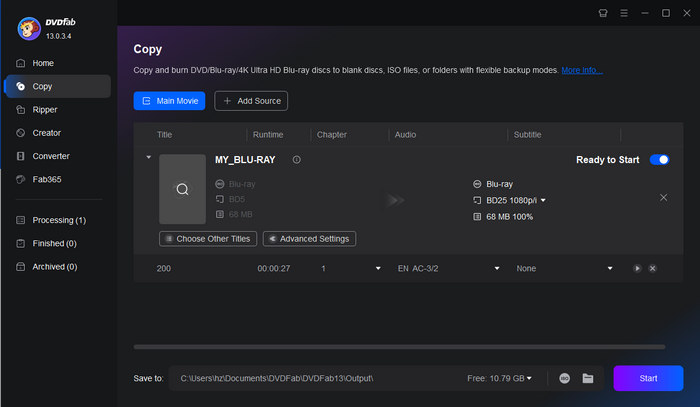Click the horizontal scrollbar below task list
The height and width of the screenshot is (407, 700).
399,347
